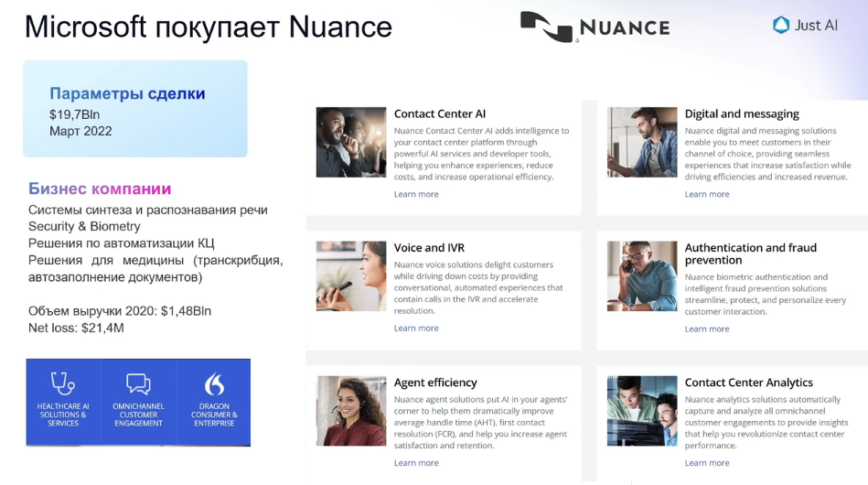Open Learn more under Contact Center AI
Screen dimensions: 868x485
[x=416, y=194]
